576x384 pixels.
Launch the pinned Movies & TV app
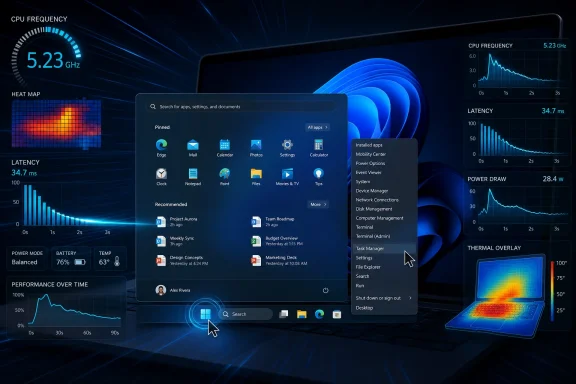click(287, 177)
